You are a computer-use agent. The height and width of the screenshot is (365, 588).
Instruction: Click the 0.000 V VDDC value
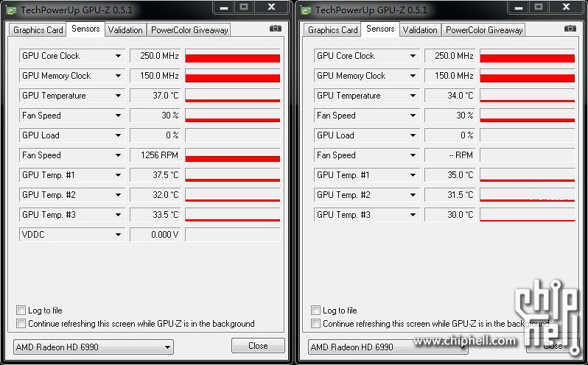(x=155, y=235)
